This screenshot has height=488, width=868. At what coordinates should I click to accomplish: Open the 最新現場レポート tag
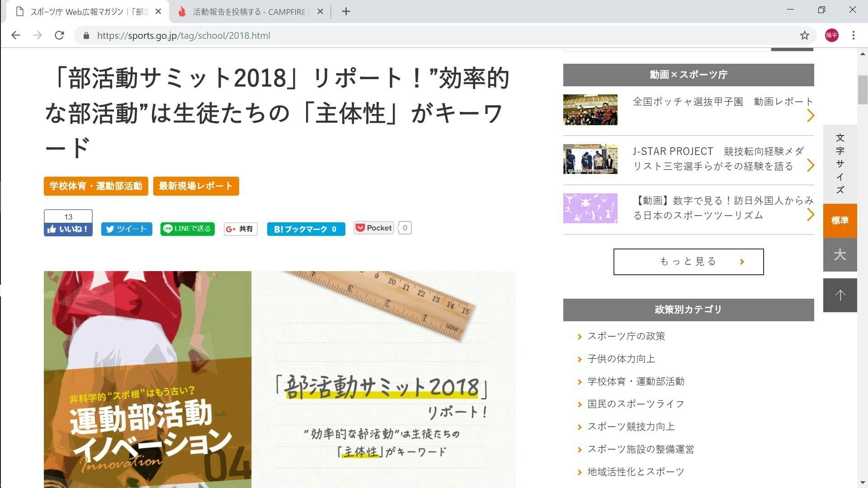pos(196,186)
